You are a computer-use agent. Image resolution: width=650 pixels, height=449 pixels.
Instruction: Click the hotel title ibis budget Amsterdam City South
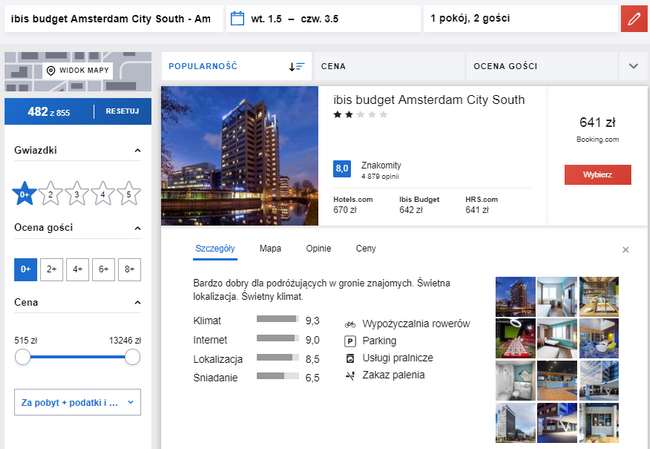click(x=429, y=100)
